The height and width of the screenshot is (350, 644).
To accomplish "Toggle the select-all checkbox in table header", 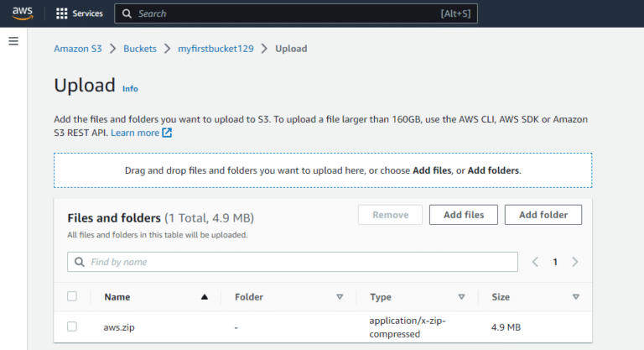I will pos(72,296).
